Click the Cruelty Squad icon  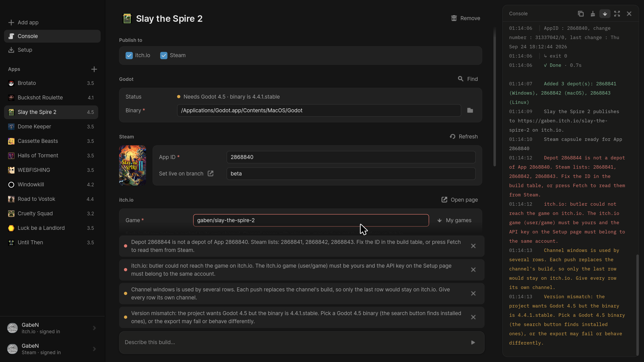click(11, 214)
